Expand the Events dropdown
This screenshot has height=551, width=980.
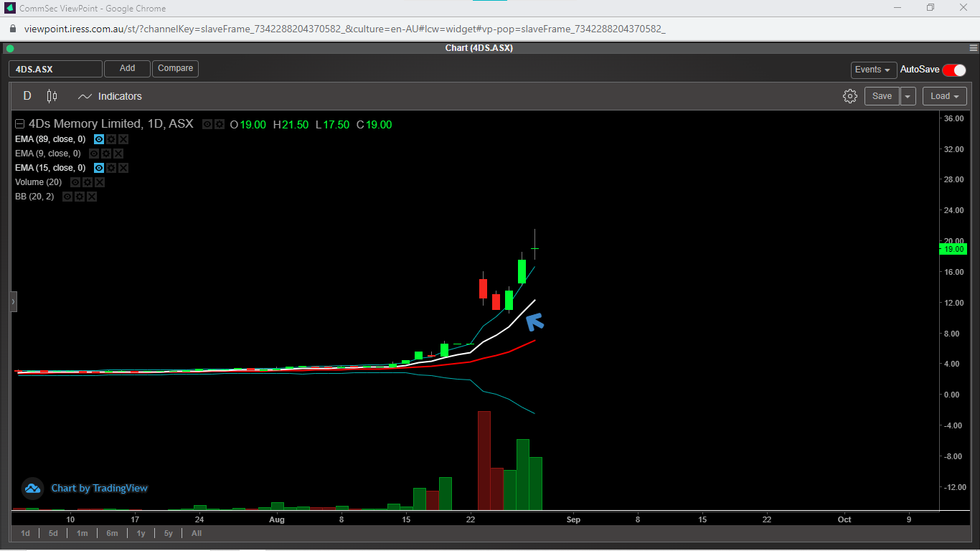pyautogui.click(x=874, y=70)
